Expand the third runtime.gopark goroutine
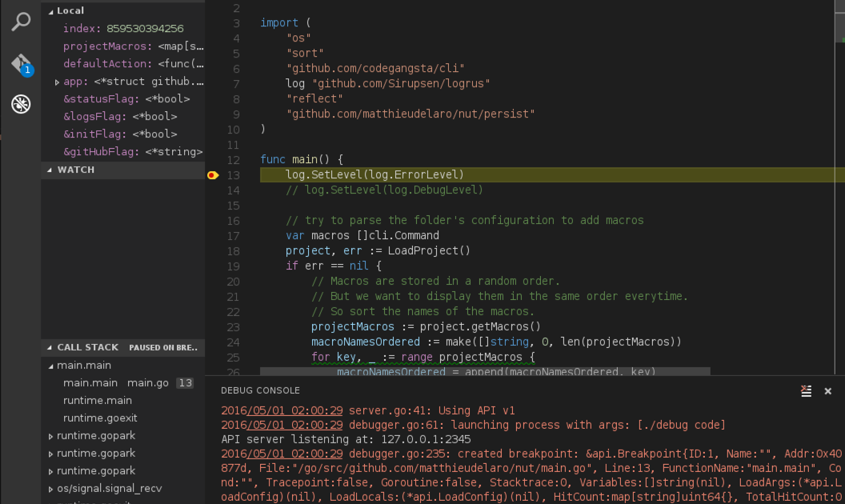 click(x=50, y=471)
